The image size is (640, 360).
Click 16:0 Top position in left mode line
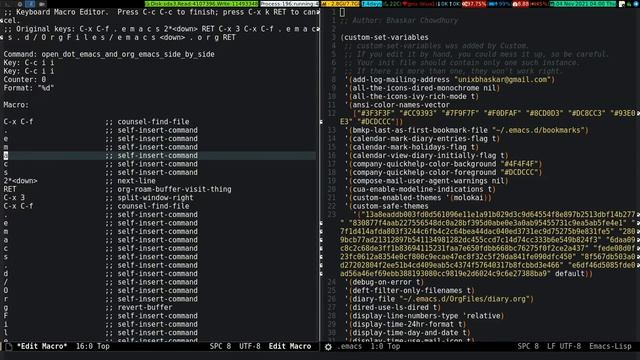[x=93, y=347]
